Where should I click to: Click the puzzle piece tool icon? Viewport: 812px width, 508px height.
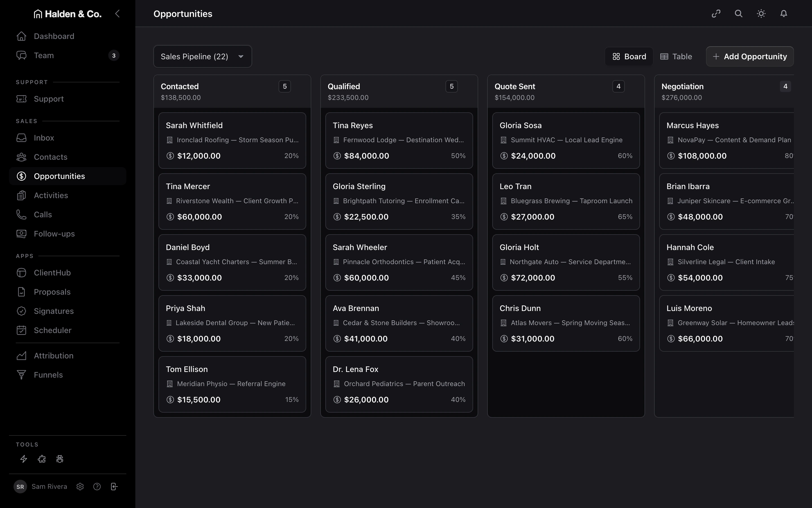coord(42,459)
